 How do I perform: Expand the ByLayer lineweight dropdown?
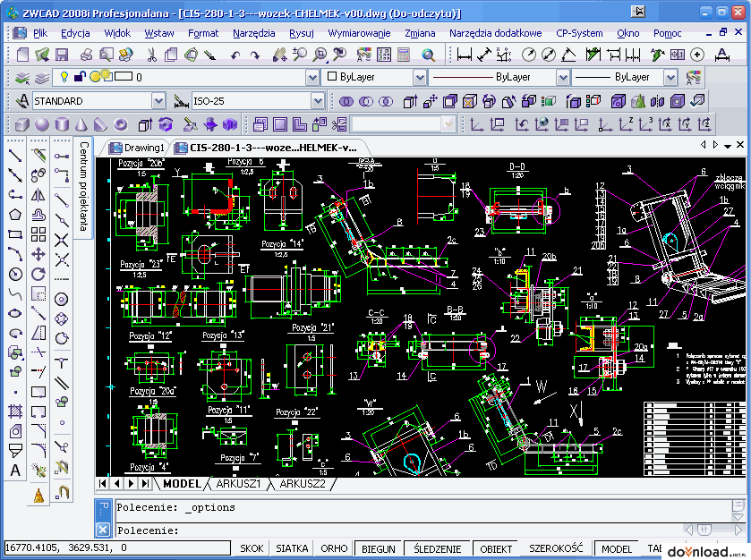[x=671, y=77]
